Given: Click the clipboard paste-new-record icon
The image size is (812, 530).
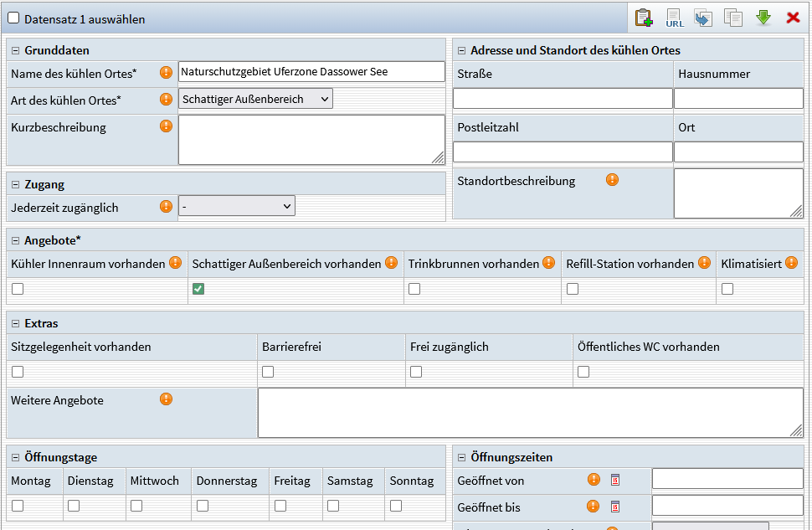Looking at the screenshot, I should coord(644,18).
